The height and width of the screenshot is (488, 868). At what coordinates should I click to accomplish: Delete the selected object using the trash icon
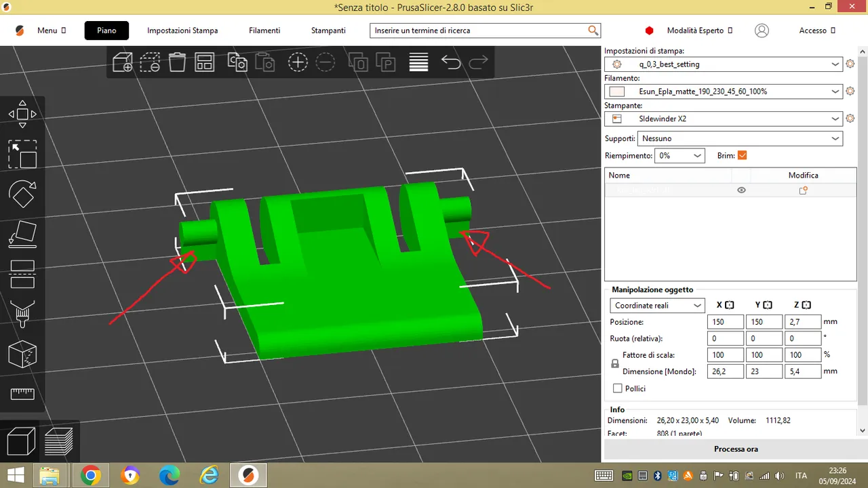pyautogui.click(x=176, y=62)
